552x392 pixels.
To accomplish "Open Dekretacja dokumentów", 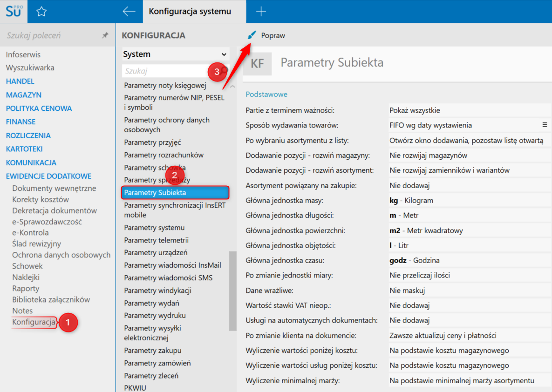I will click(x=55, y=210).
